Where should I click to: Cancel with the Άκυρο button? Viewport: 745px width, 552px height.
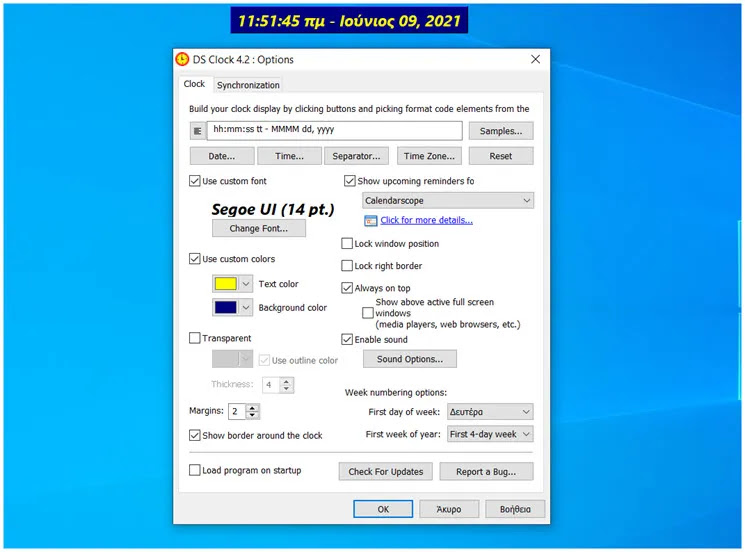tap(449, 509)
